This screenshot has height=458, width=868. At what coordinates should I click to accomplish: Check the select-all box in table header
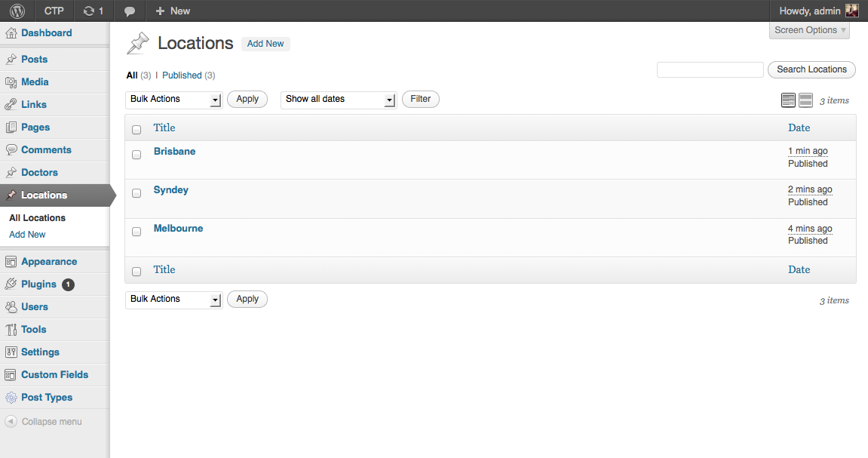[136, 130]
